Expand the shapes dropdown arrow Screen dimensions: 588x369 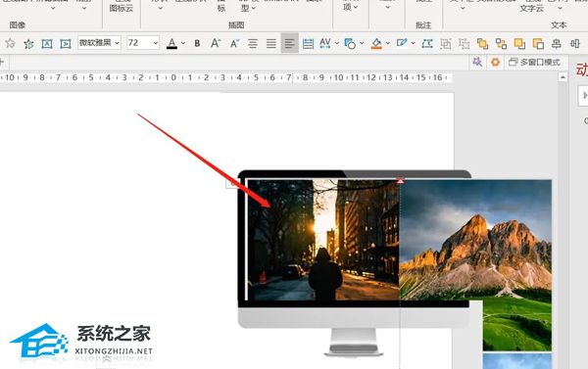(x=362, y=43)
